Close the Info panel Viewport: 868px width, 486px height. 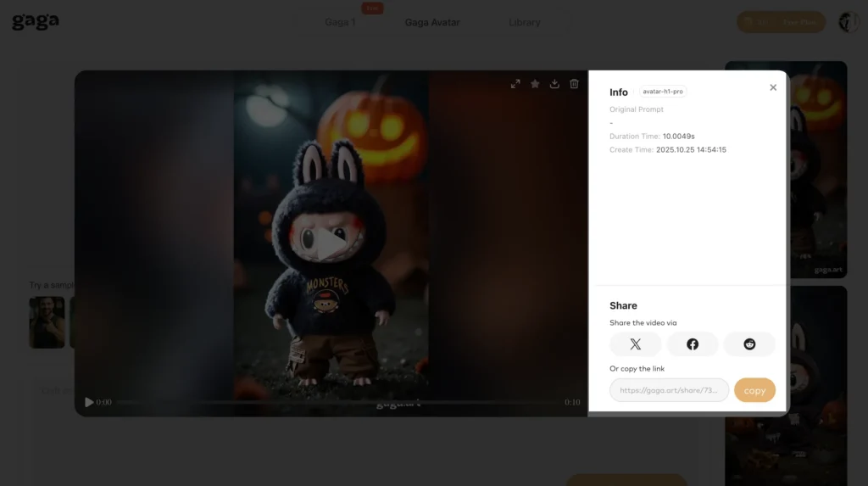[773, 87]
